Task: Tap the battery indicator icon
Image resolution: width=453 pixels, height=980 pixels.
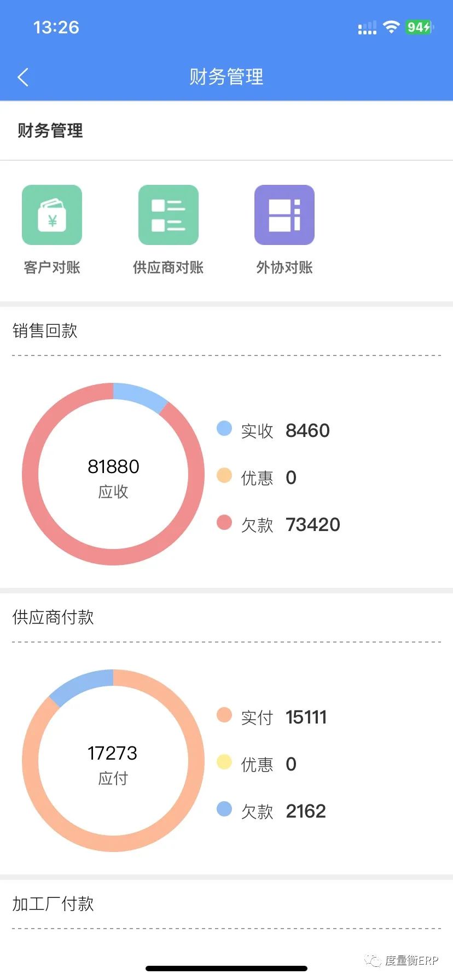Action: click(x=420, y=27)
